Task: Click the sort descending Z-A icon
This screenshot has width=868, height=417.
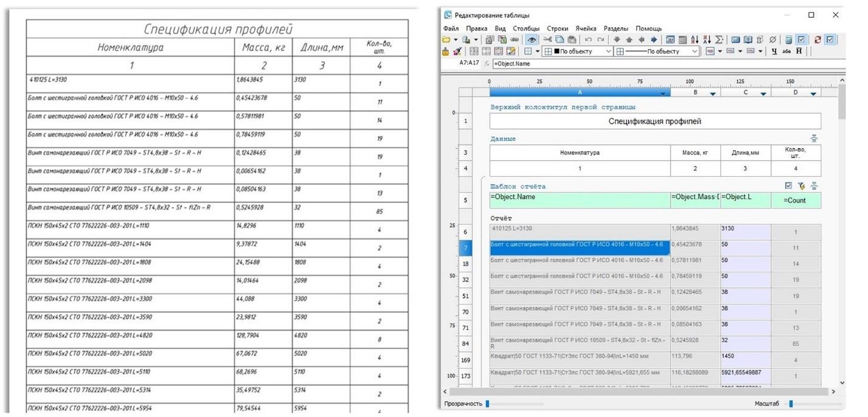Action: click(x=707, y=40)
